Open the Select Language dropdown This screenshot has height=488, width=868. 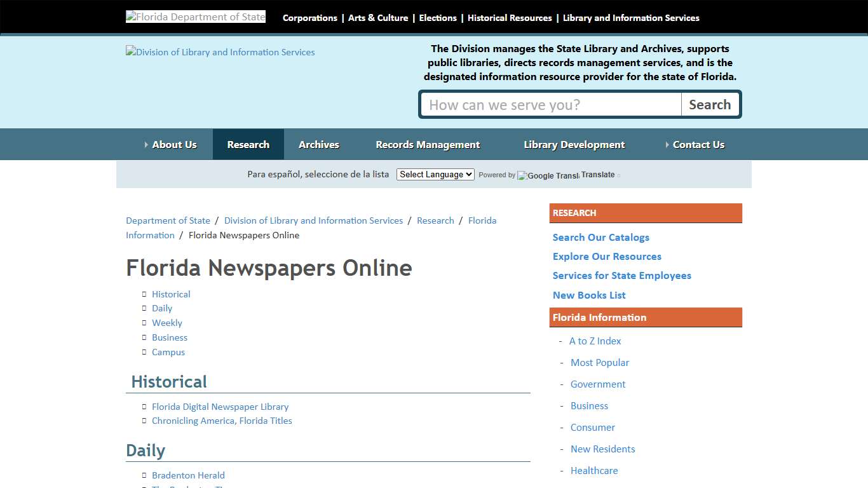point(435,173)
